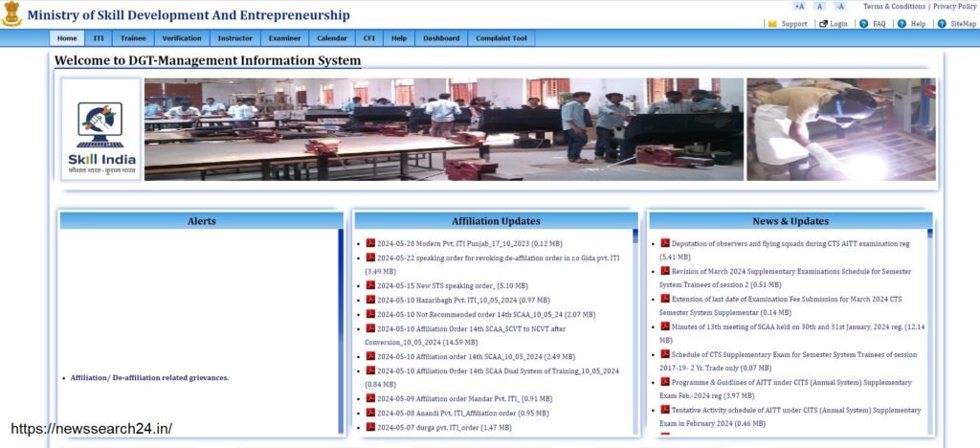Decrease font size with -A button
The image size is (980, 448).
(840, 7)
